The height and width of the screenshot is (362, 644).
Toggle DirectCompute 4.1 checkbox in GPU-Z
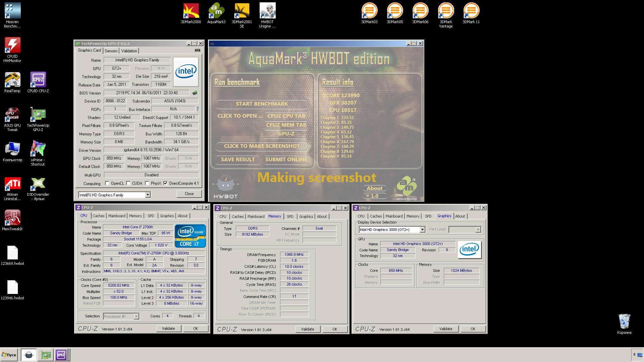[165, 183]
